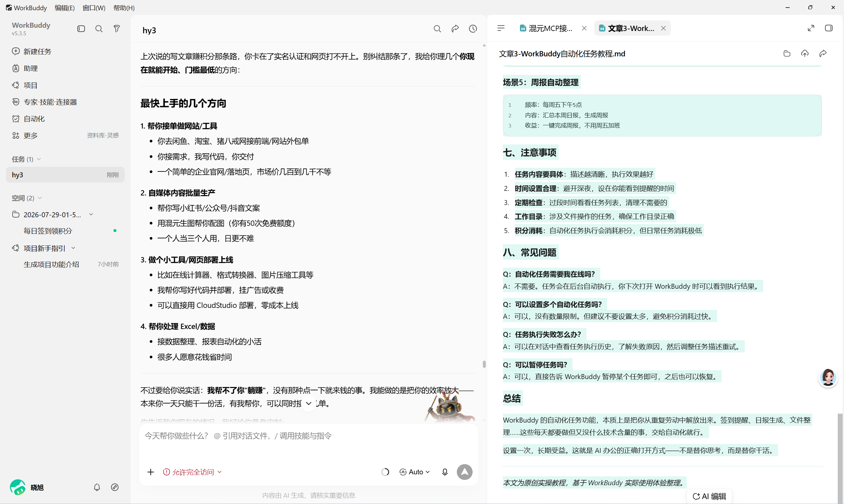Expand the document panel to fullscreen

pyautogui.click(x=811, y=28)
